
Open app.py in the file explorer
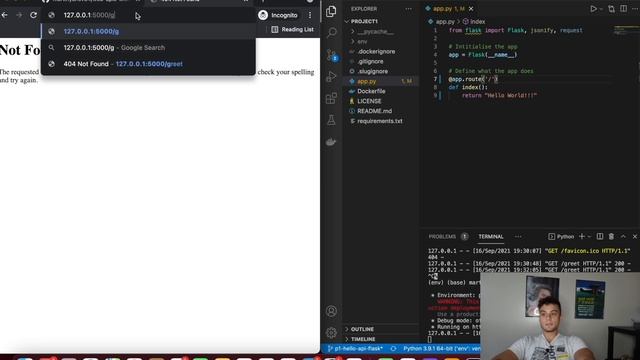[x=367, y=81]
